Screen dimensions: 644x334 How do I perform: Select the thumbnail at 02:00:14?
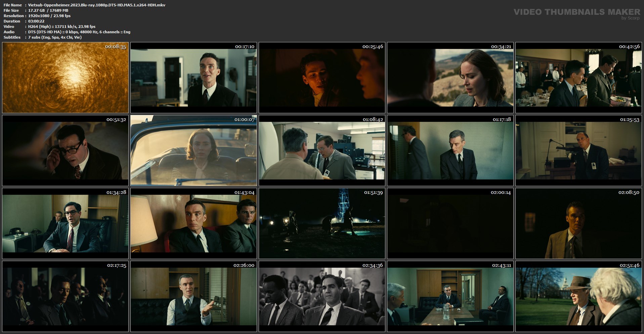(x=450, y=223)
